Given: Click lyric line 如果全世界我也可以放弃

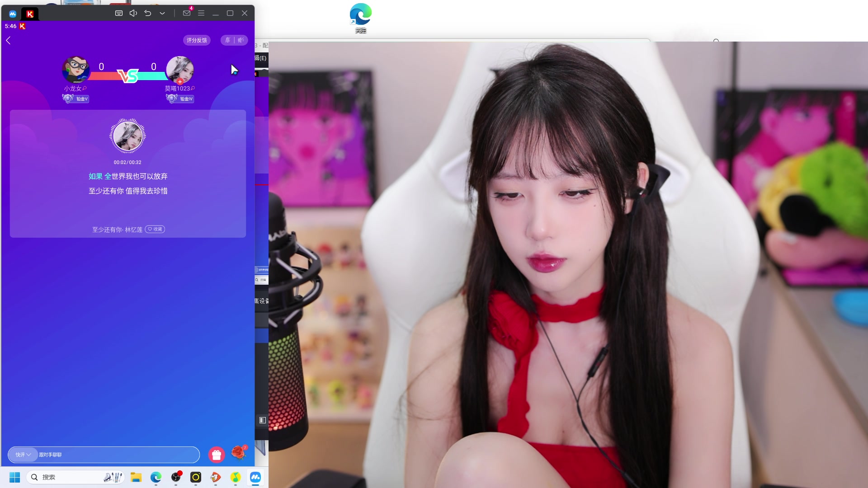Looking at the screenshot, I should point(128,176).
